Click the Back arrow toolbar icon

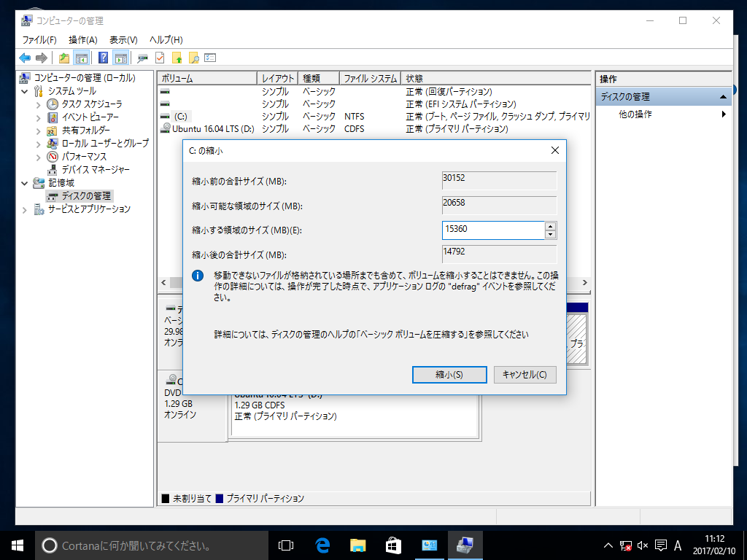click(25, 58)
